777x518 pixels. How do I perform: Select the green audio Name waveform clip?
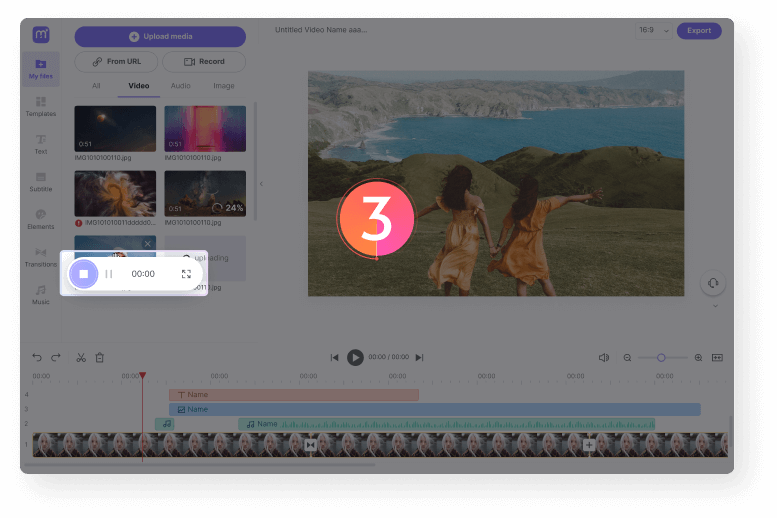point(446,424)
